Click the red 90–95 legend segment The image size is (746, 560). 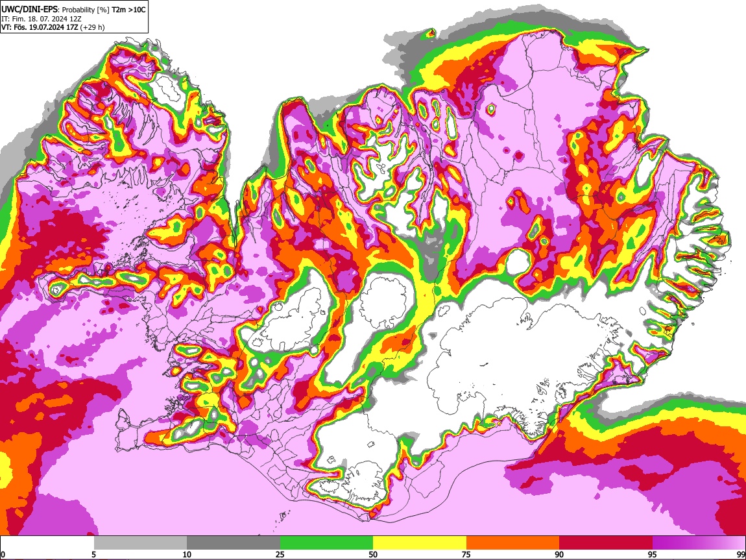click(x=606, y=542)
